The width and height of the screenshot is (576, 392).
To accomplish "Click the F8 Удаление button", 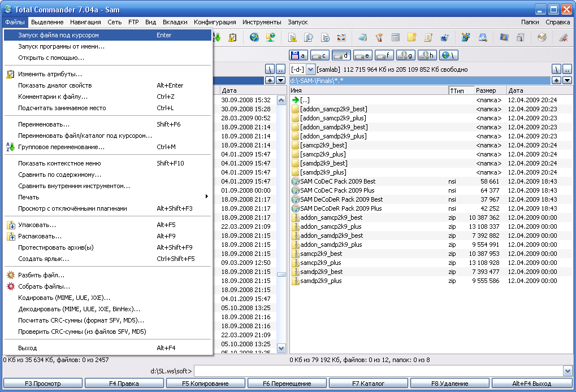I will coord(449,384).
